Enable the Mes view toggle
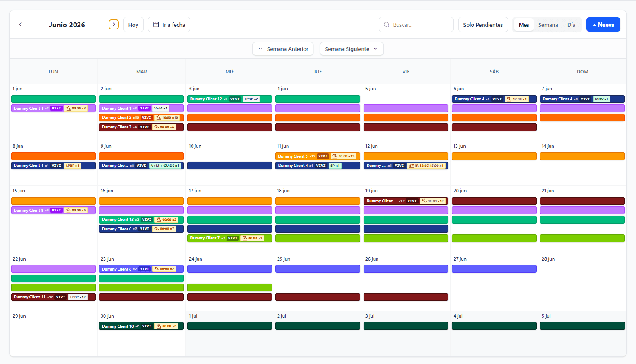 click(x=524, y=25)
